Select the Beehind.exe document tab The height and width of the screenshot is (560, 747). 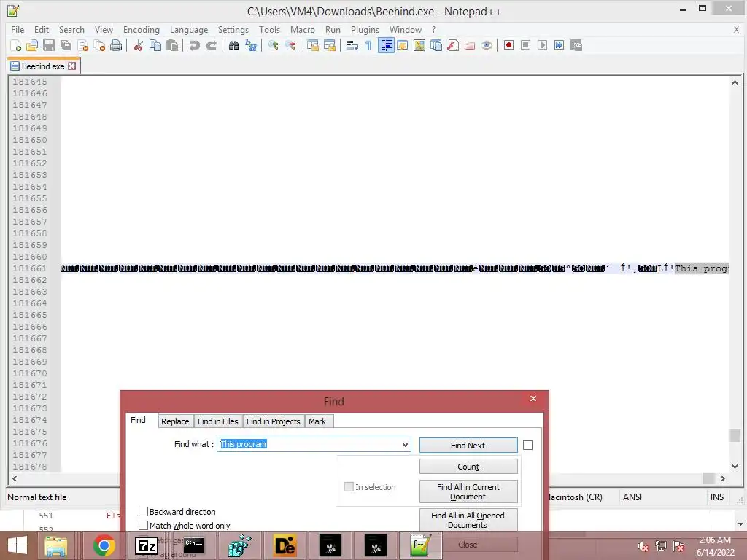(43, 66)
